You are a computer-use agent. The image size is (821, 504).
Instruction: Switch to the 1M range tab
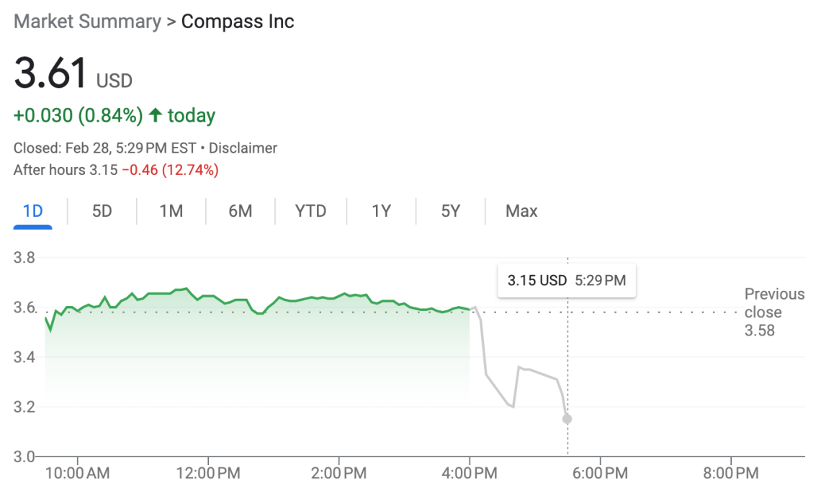[x=171, y=211]
